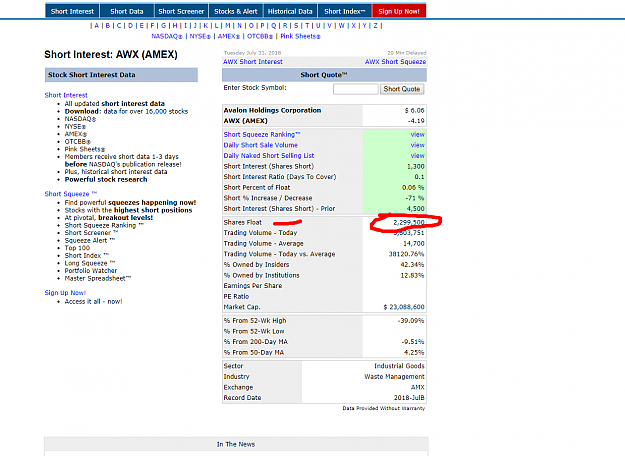Select the Shares Float row label
The image size is (625, 456).
(242, 222)
